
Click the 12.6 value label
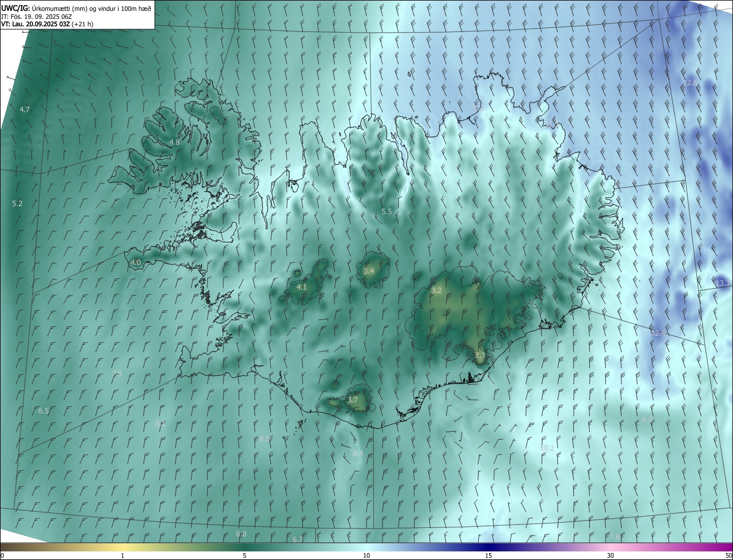coord(690,83)
